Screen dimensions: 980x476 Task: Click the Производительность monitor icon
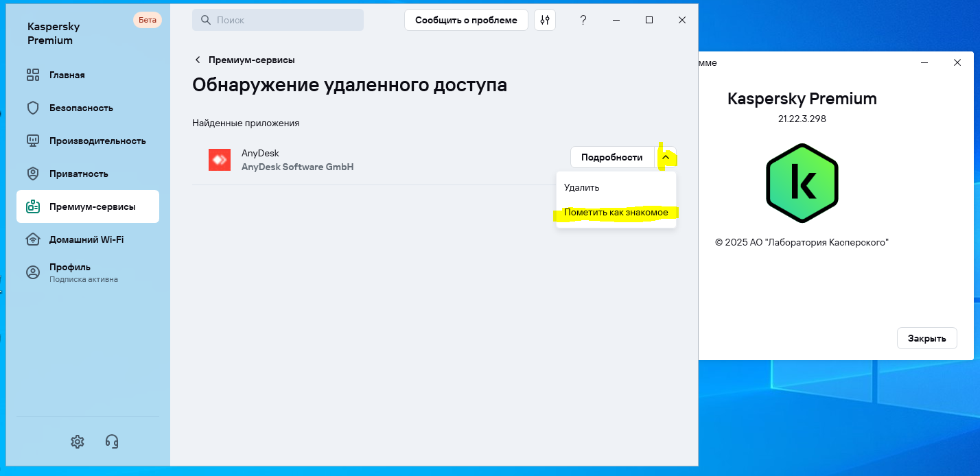click(x=33, y=141)
